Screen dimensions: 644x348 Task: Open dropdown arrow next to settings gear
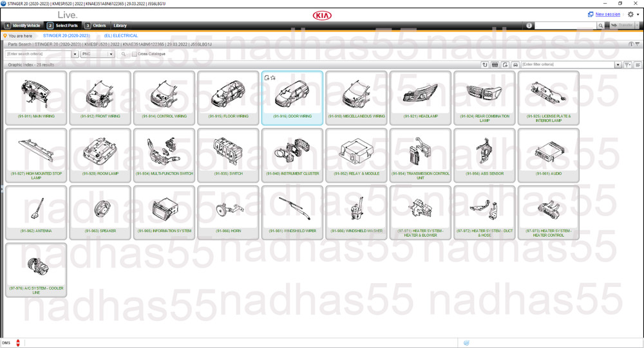tap(638, 14)
